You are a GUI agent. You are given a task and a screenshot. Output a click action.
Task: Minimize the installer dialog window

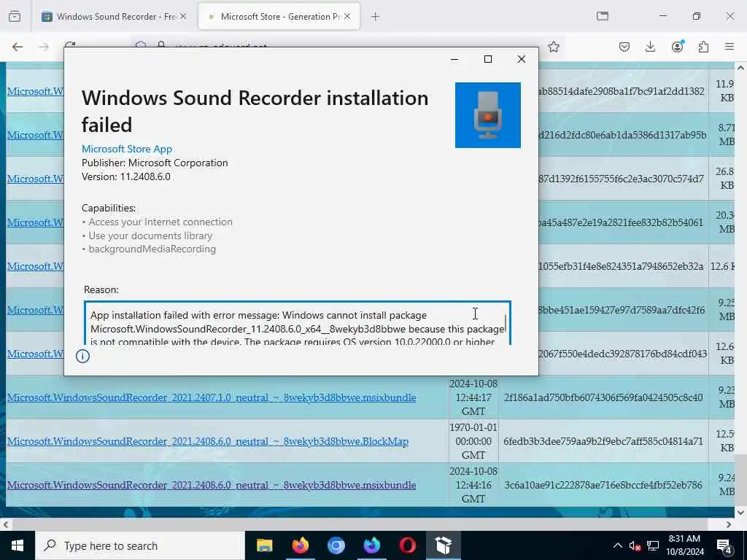[x=454, y=59]
